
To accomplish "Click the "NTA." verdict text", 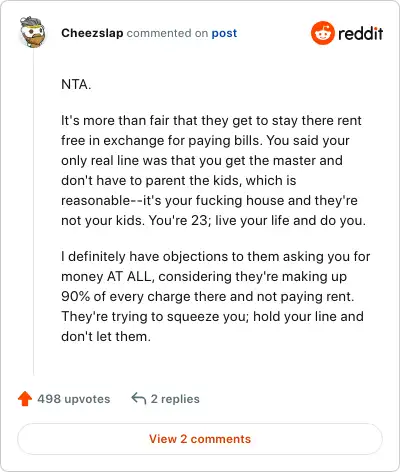I will tap(76, 84).
